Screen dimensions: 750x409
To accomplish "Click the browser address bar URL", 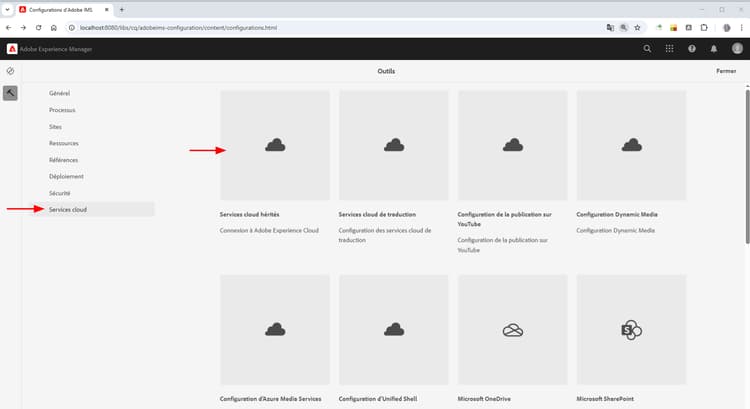I will (178, 28).
